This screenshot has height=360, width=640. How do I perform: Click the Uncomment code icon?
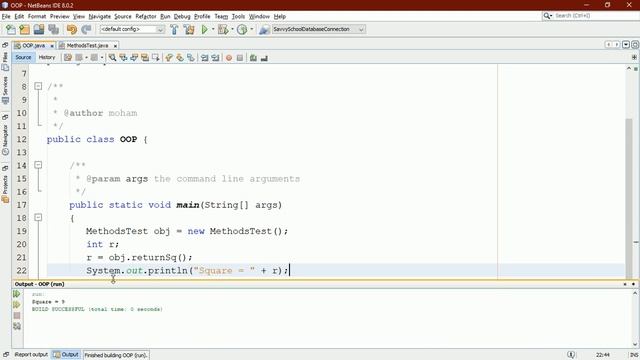coord(264,58)
